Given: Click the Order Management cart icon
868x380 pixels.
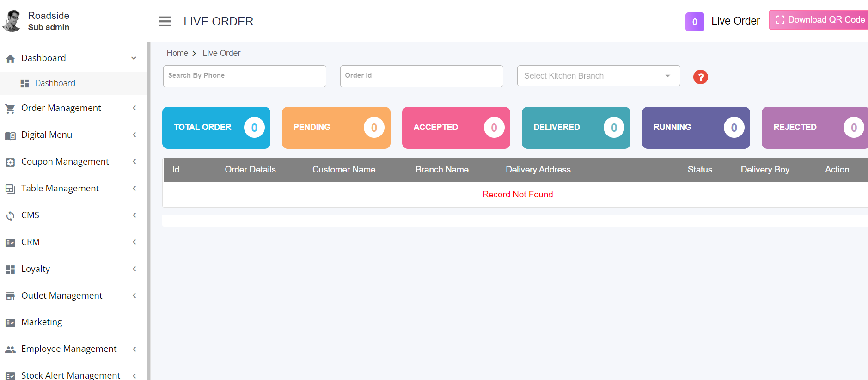Looking at the screenshot, I should click(10, 109).
